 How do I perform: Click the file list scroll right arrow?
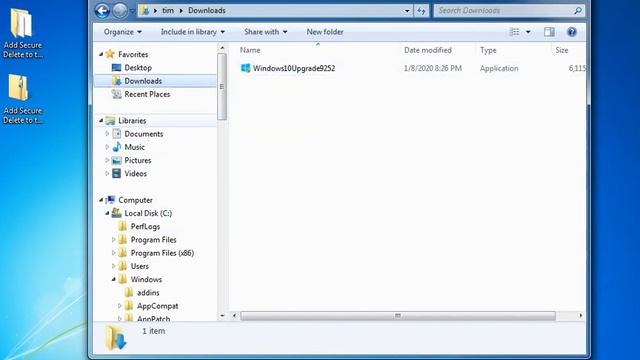point(581,316)
